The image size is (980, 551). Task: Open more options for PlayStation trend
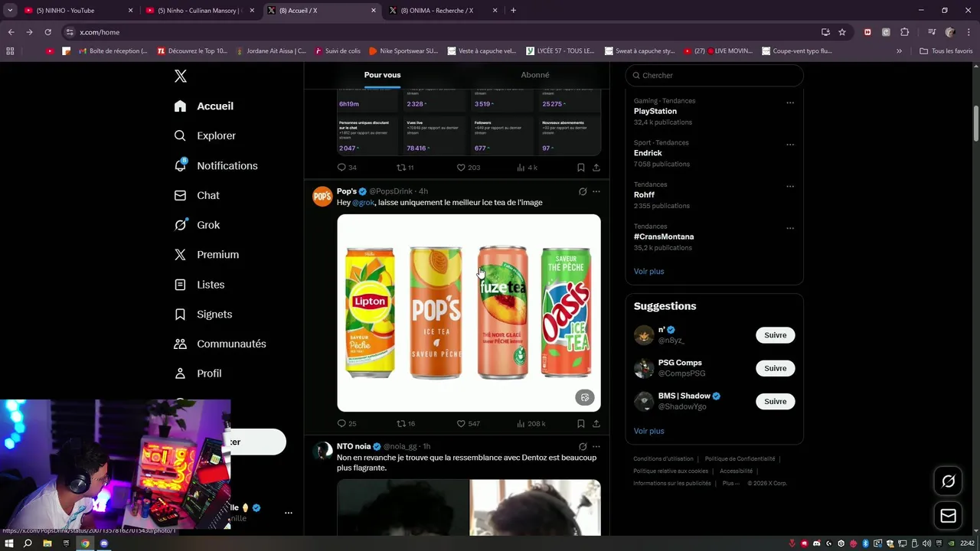point(790,103)
